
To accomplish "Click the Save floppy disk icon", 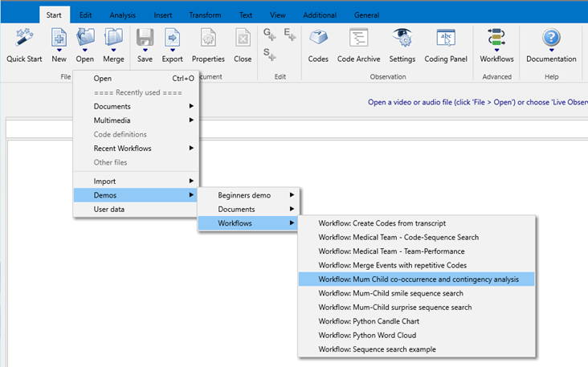I will click(145, 37).
